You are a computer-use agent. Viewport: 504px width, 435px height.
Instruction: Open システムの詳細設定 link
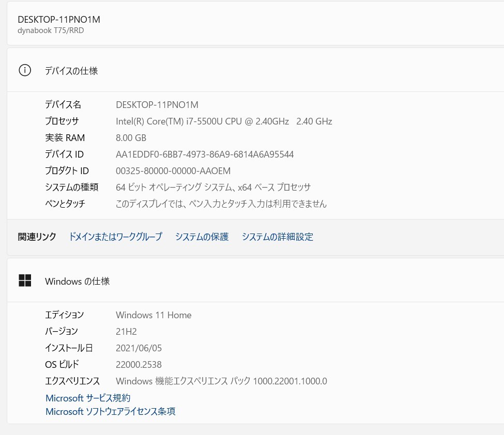click(277, 237)
